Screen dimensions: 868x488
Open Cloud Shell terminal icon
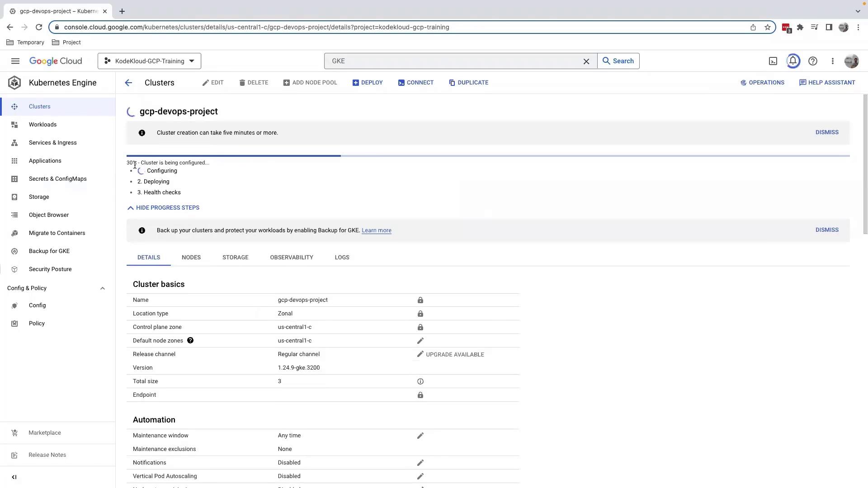pyautogui.click(x=773, y=61)
